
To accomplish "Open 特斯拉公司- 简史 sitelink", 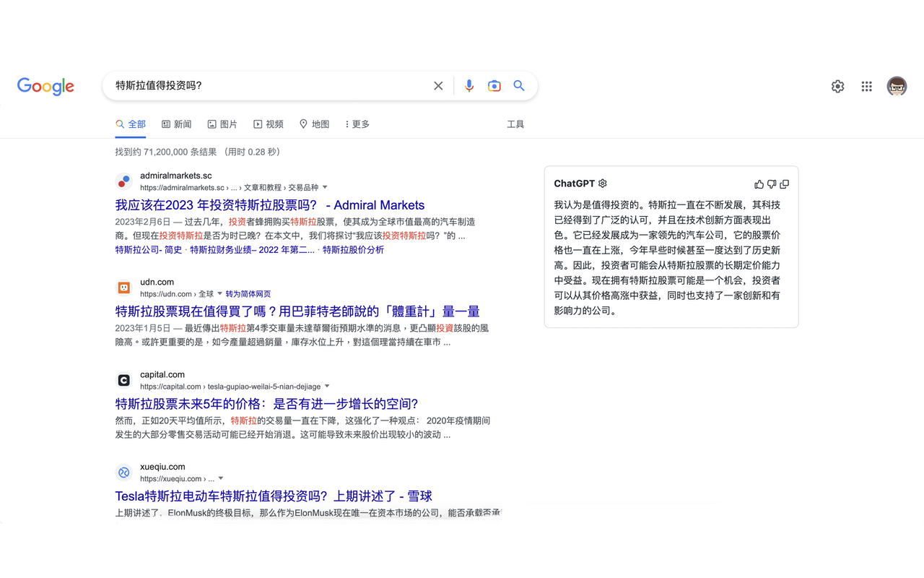I will click(149, 250).
